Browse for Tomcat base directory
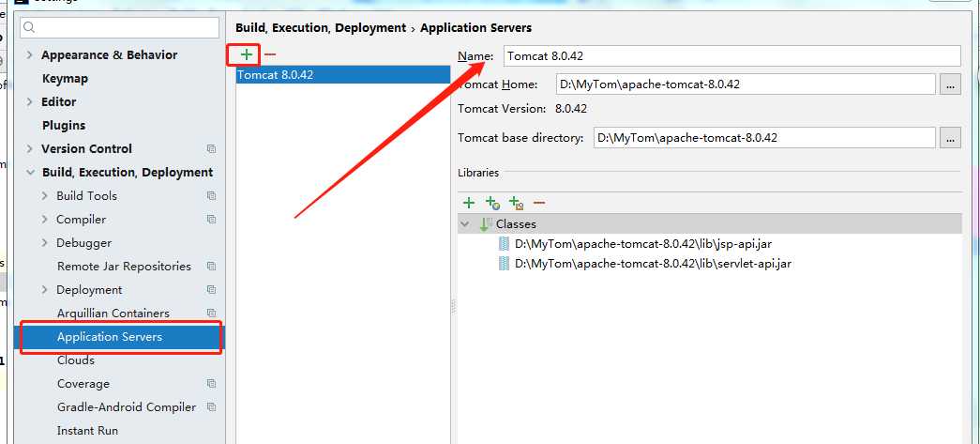The height and width of the screenshot is (444, 980). click(950, 138)
